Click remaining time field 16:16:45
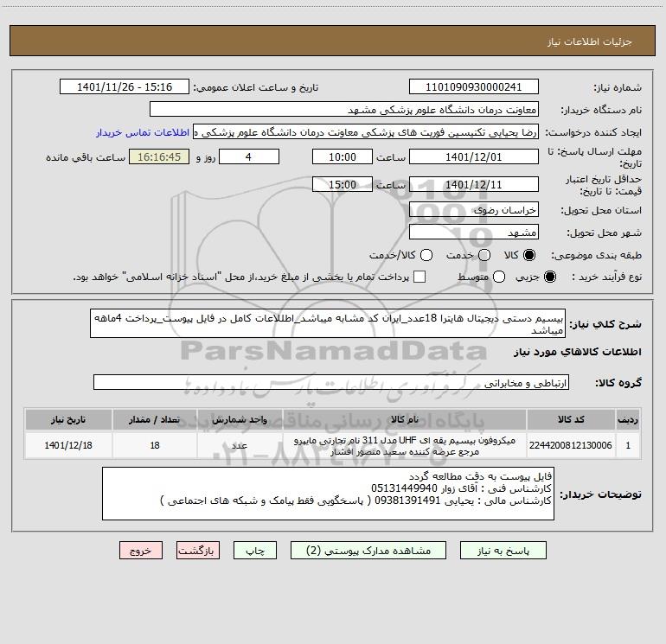Image resolution: width=666 pixels, height=644 pixels. pyautogui.click(x=159, y=156)
